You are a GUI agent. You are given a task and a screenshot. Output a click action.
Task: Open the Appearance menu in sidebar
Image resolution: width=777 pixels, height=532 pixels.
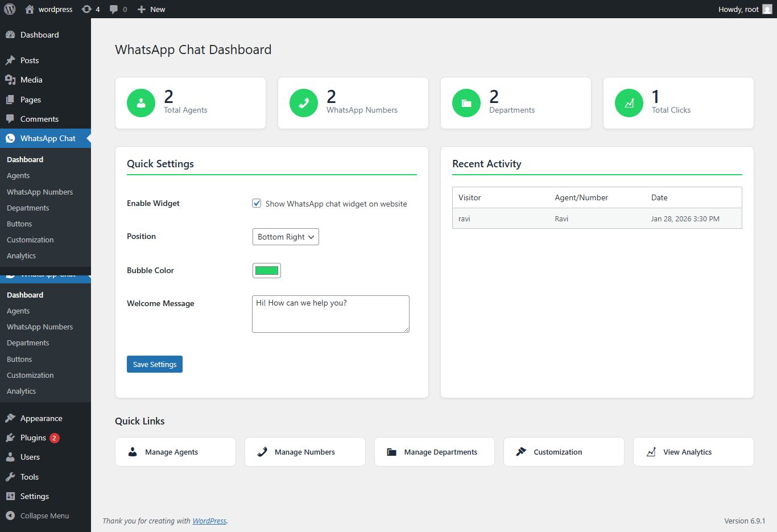point(41,418)
